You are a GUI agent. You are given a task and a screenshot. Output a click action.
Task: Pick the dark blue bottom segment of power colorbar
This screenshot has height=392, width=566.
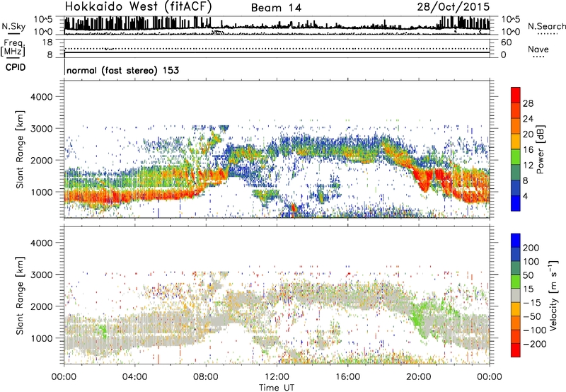coord(516,204)
